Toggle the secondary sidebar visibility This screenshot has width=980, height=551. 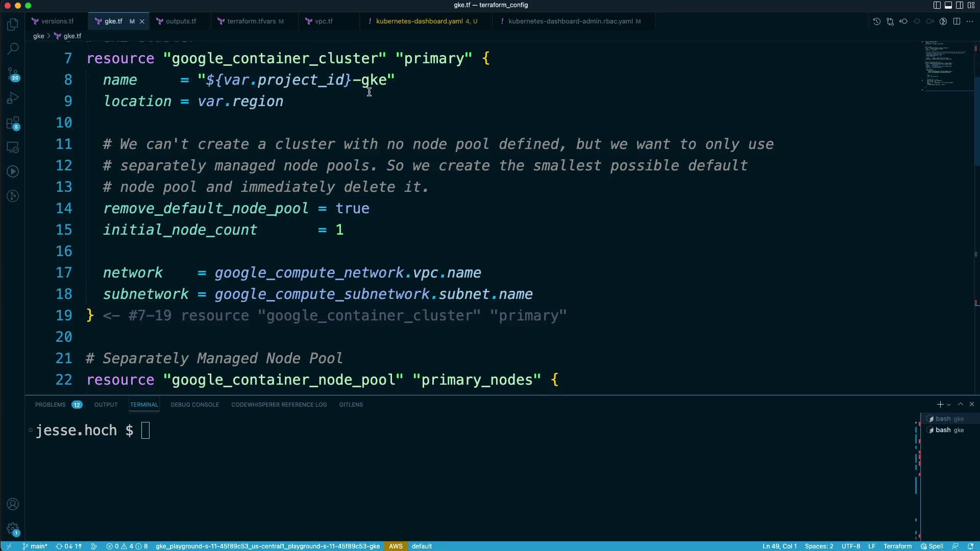[x=960, y=5]
